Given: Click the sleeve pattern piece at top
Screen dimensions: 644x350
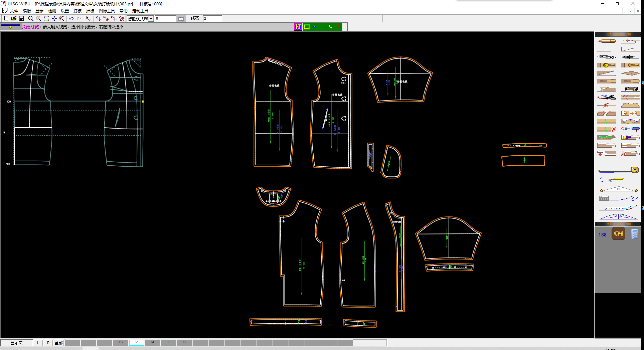Looking at the screenshot, I should [400, 80].
